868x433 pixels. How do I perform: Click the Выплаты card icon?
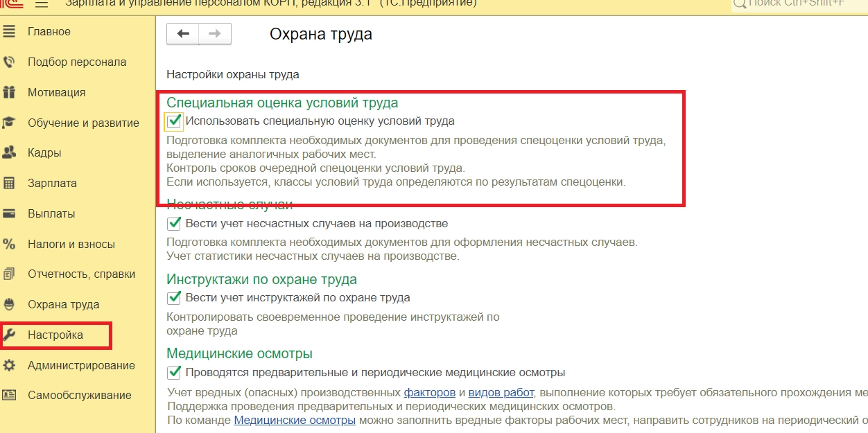tap(9, 213)
